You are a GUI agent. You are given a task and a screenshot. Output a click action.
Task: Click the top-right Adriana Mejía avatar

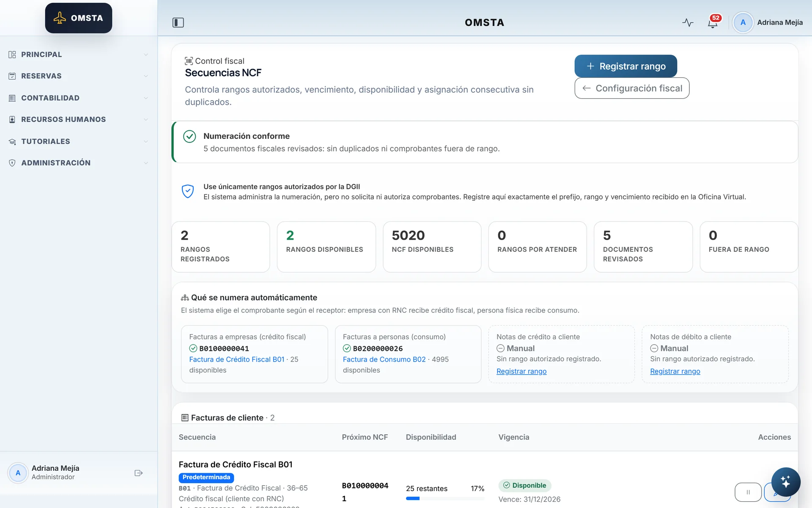coord(743,22)
